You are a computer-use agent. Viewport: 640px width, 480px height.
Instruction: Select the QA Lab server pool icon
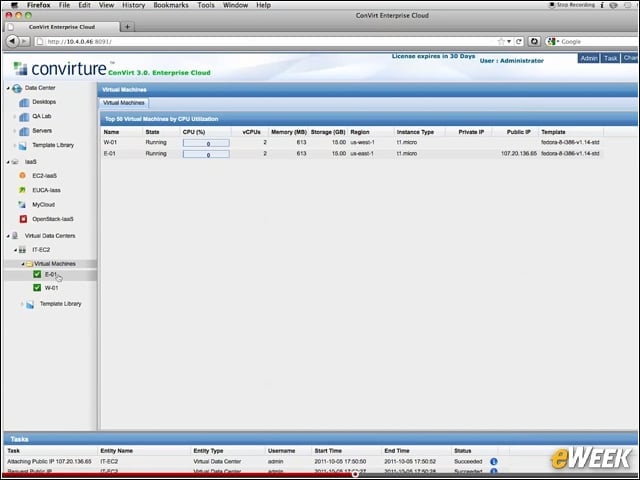24,117
